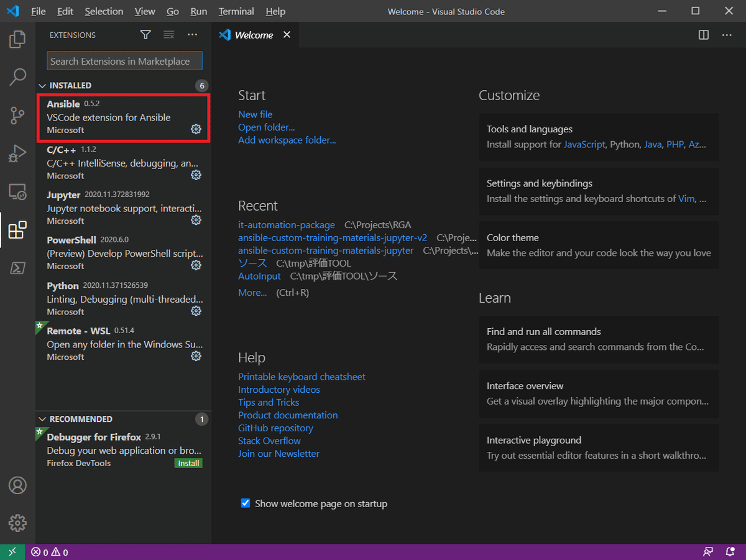Open recent it-automation-package project
Viewport: 746px width, 560px height.
(287, 225)
